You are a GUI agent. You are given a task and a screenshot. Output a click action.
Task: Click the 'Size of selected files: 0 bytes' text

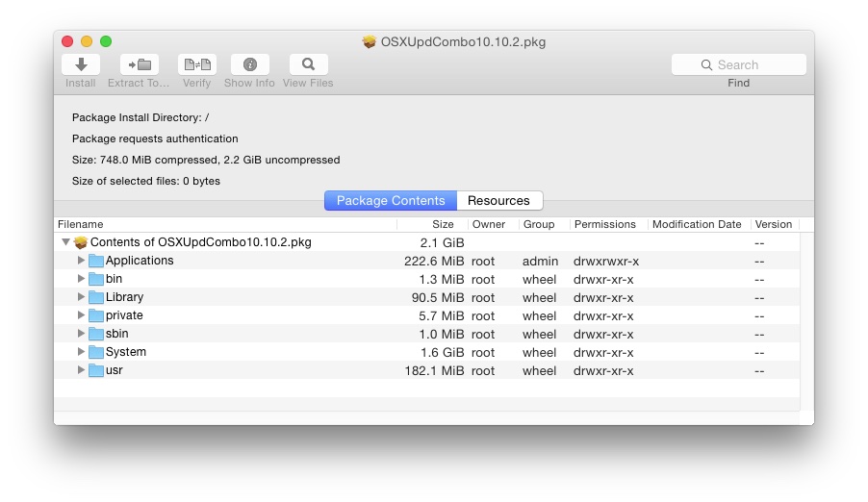(x=146, y=181)
